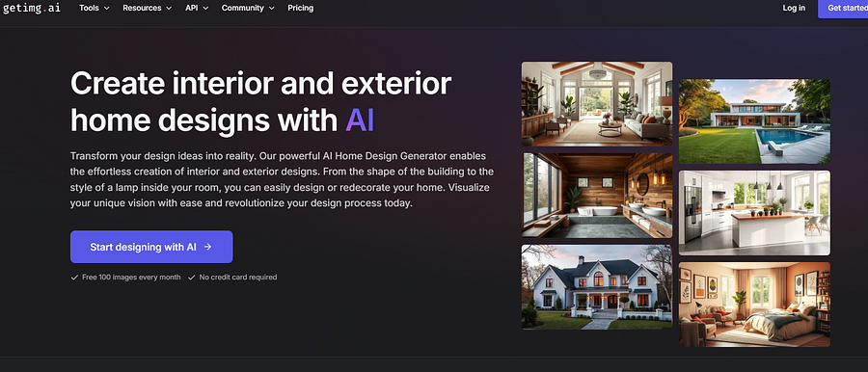This screenshot has height=372, width=868.
Task: Expand the Tools dropdown menu
Action: point(95,8)
